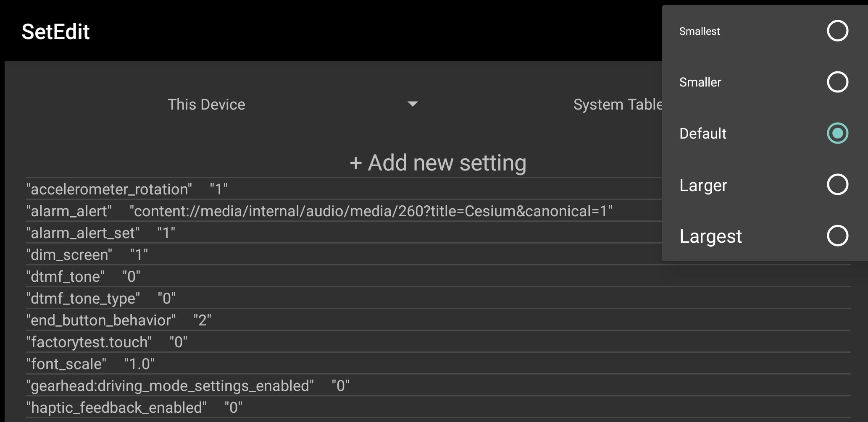The image size is (868, 422).
Task: Open the System Table dropdown
Action: 618,105
